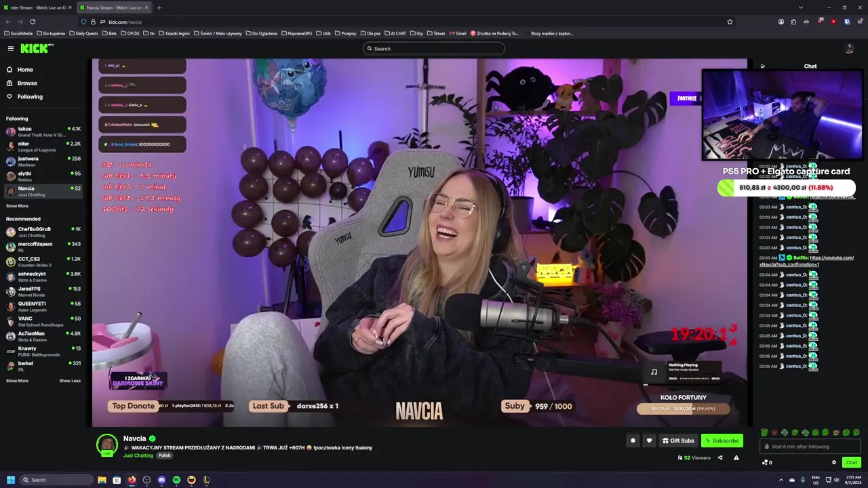Open the AI CHAT bookmarks folder

pyautogui.click(x=395, y=33)
